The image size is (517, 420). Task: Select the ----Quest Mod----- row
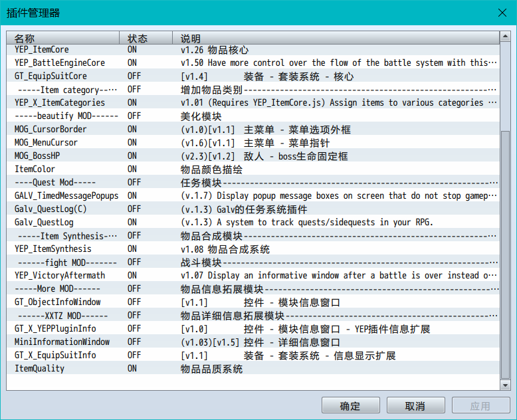pos(253,182)
